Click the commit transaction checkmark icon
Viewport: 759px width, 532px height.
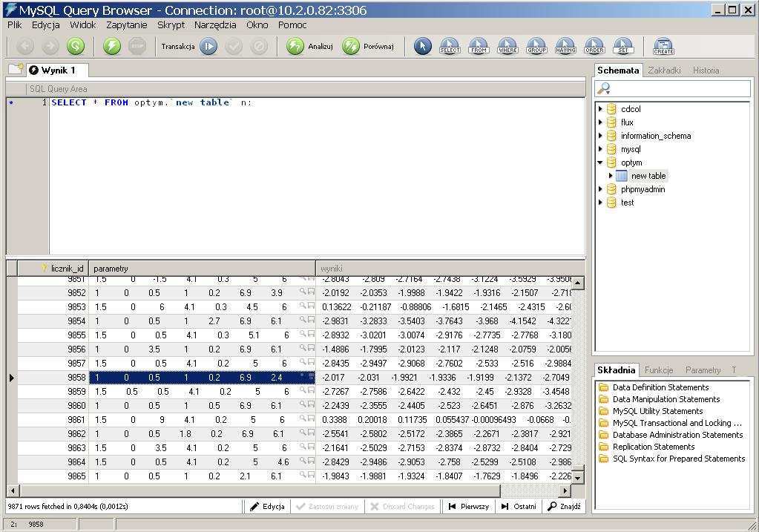click(234, 47)
